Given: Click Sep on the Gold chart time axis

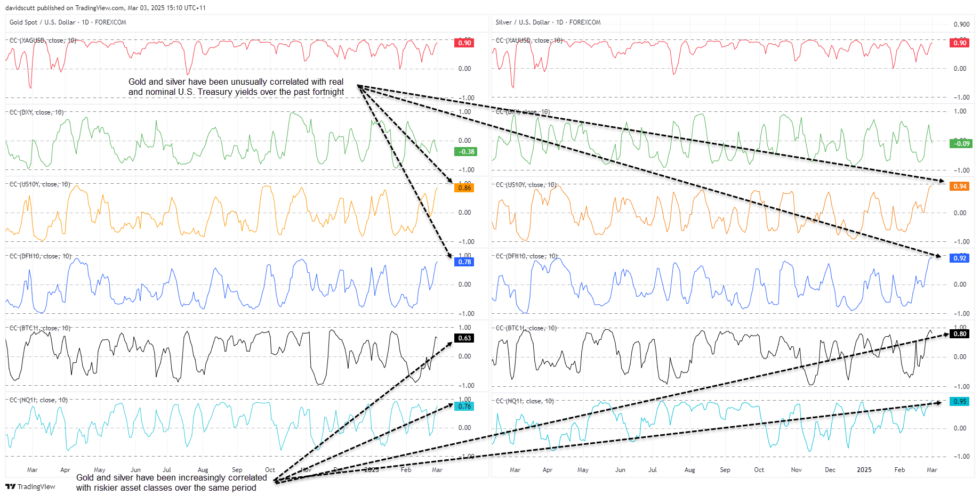Looking at the screenshot, I should pos(237,470).
